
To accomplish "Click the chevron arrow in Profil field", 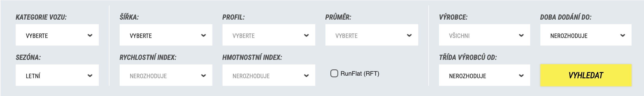I will pos(306,35).
